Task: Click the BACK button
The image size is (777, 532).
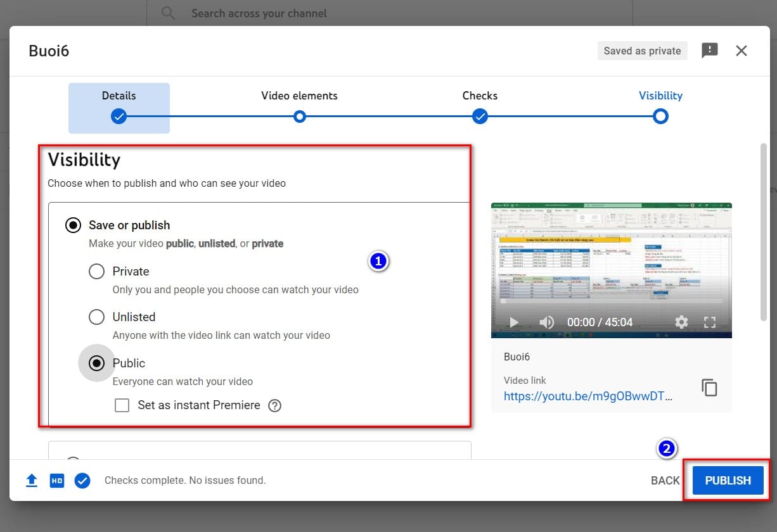Action: coord(665,481)
